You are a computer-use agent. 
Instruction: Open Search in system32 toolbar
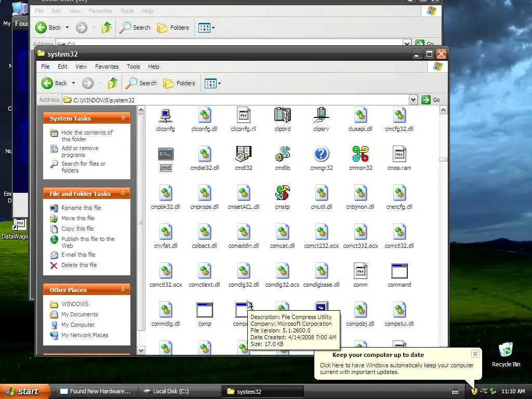[141, 83]
